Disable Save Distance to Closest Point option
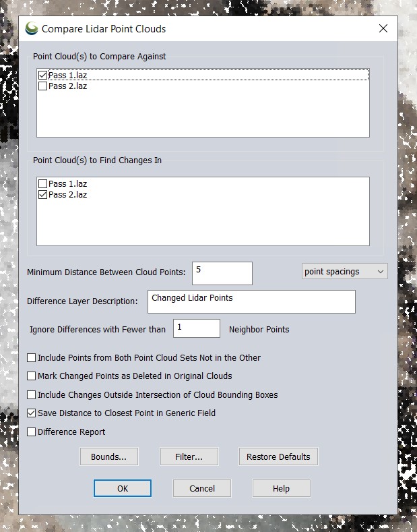 (31, 413)
